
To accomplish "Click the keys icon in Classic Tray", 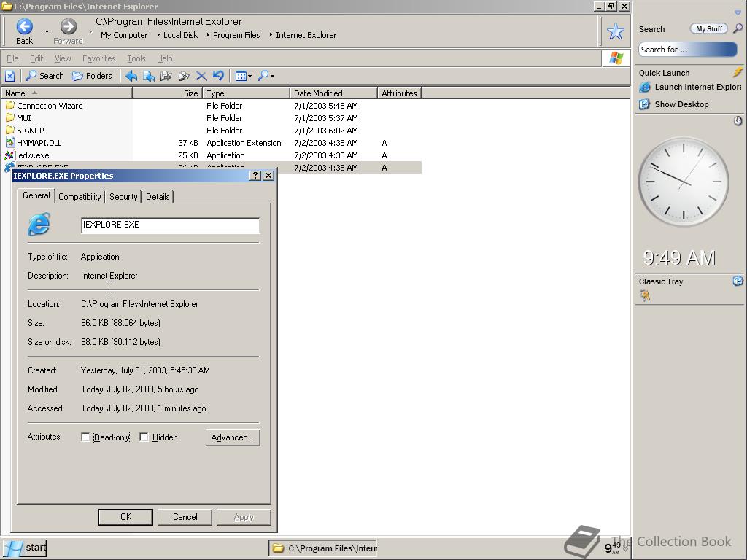I will coord(645,296).
